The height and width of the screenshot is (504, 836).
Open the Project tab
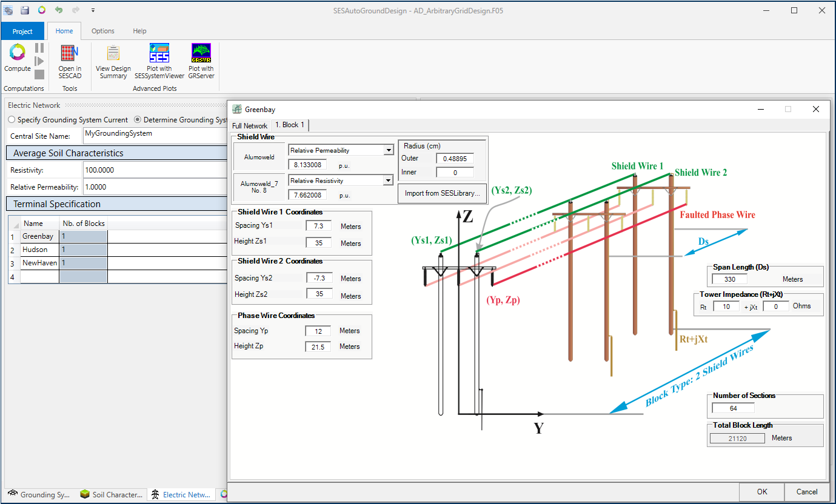[x=22, y=31]
